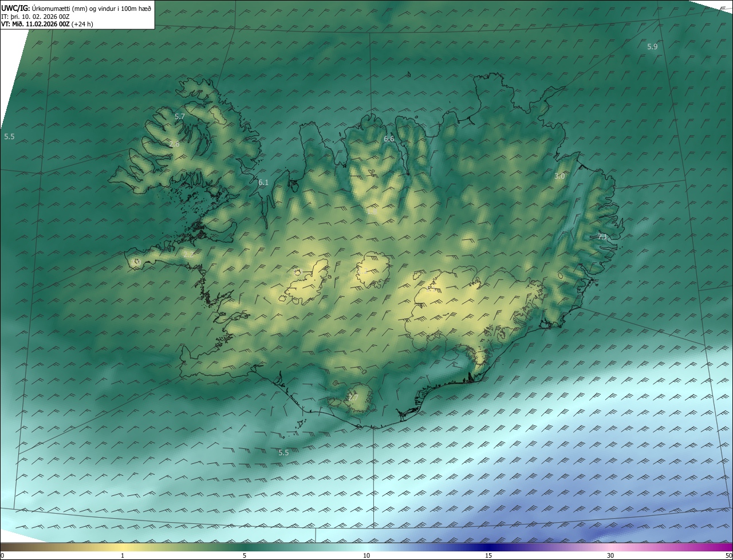This screenshot has height=560, width=733.
Task: Click the 3.0 value on the map
Action: point(559,176)
